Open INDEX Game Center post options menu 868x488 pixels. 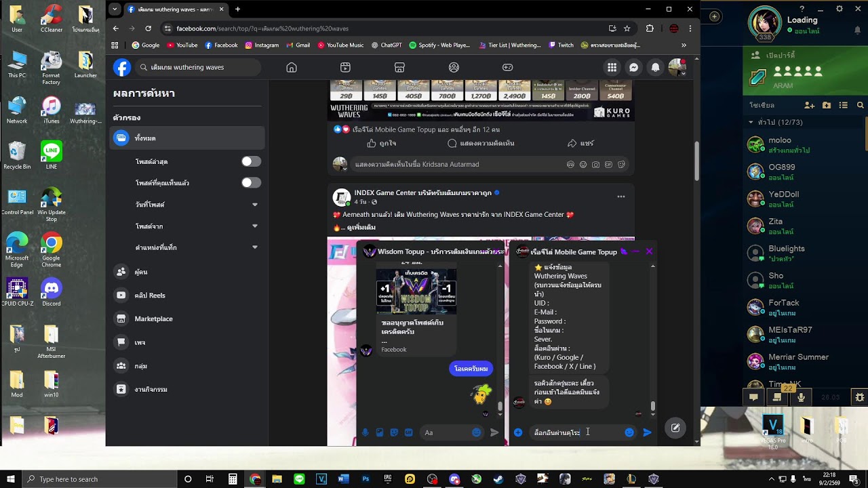click(x=620, y=197)
